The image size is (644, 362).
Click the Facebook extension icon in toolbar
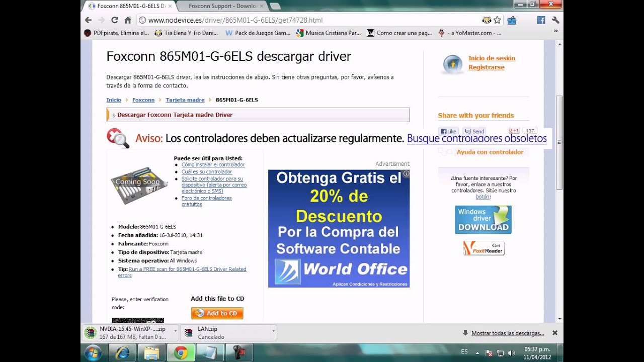541,20
